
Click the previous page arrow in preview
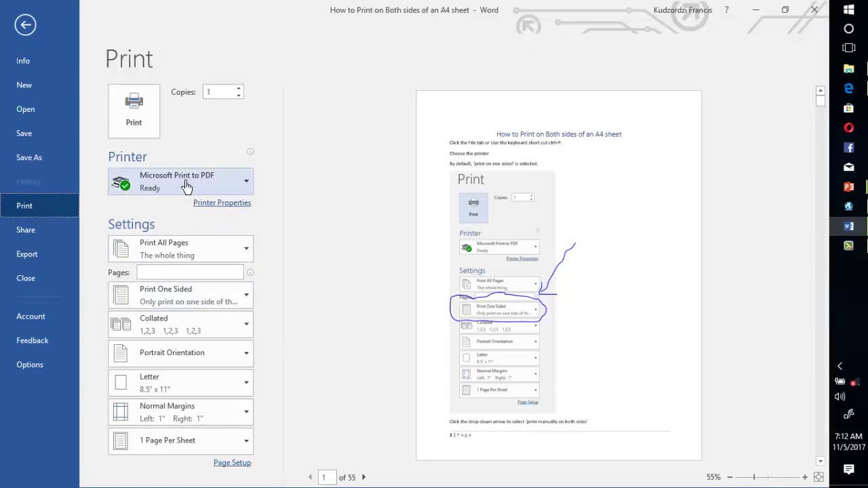[x=311, y=477]
